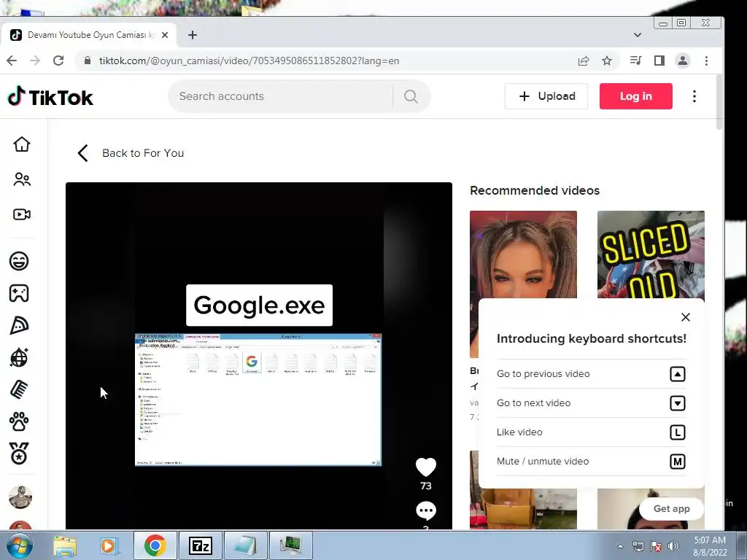Select the Food pizza slice category

click(19, 326)
